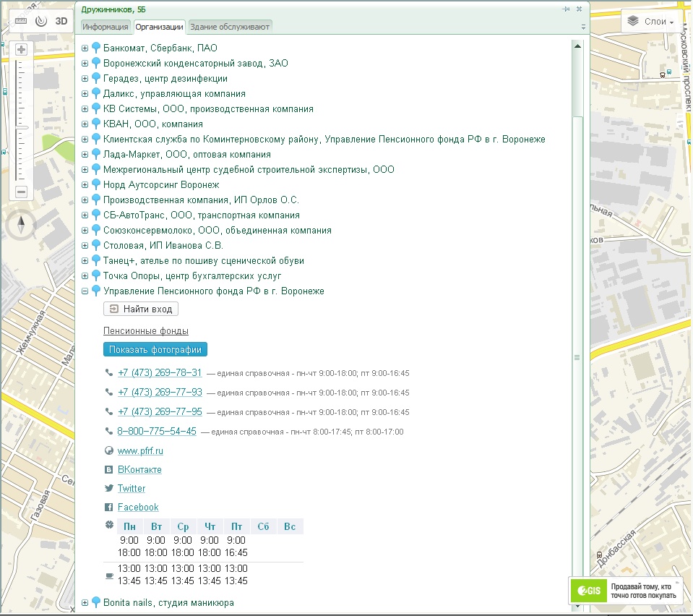Zoom in with the plus button
The width and height of the screenshot is (693, 616).
pos(21,50)
